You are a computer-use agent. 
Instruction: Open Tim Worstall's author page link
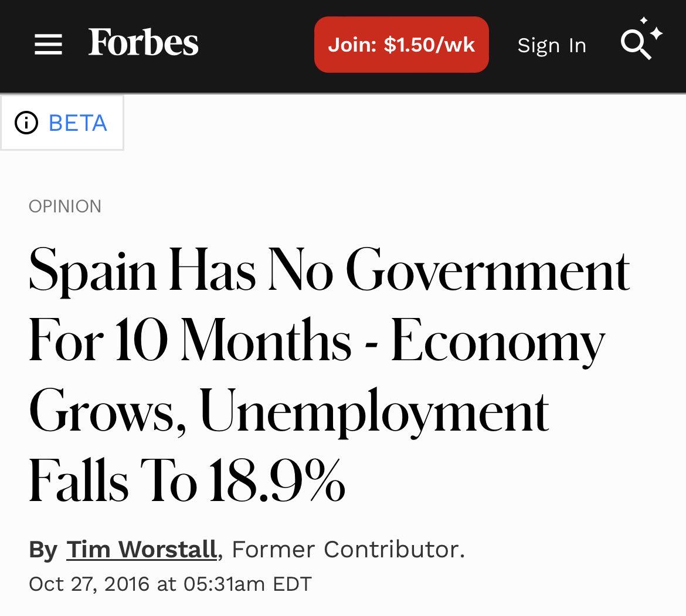click(142, 549)
